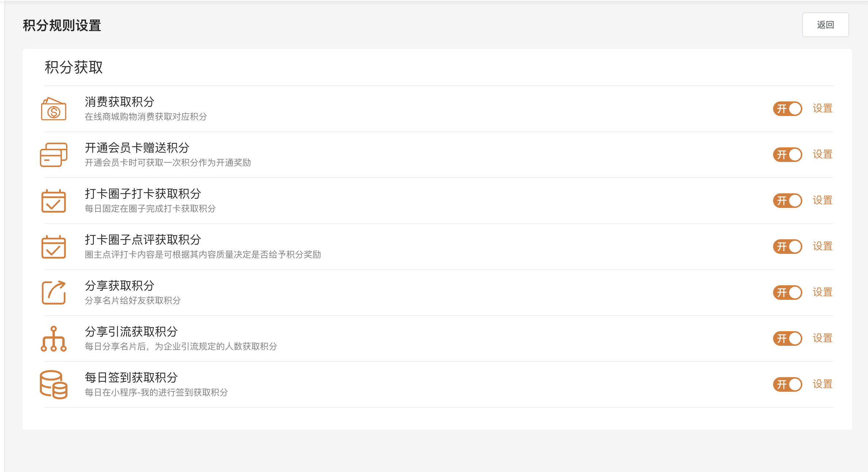The height and width of the screenshot is (472, 868).
Task: Open 设置 for 消费获取积分
Action: pos(822,108)
